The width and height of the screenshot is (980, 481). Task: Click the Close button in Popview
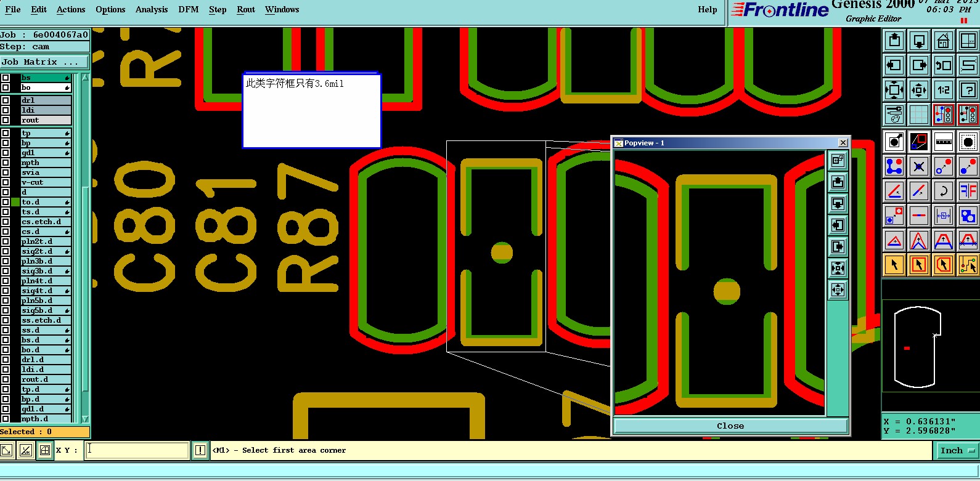click(730, 426)
